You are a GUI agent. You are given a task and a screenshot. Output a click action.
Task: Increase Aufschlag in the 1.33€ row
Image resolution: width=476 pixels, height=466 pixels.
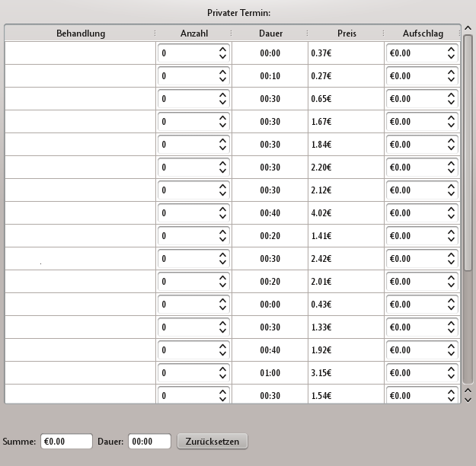pos(451,324)
